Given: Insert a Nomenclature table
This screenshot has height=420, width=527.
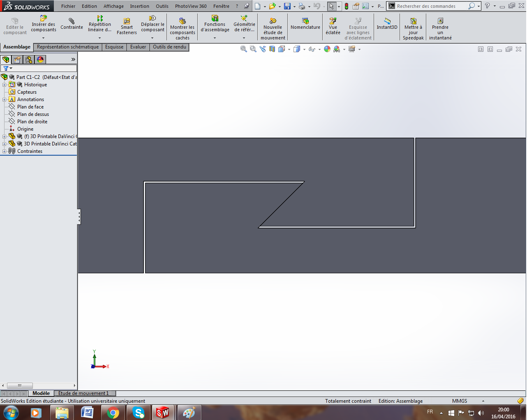Looking at the screenshot, I should (x=305, y=24).
